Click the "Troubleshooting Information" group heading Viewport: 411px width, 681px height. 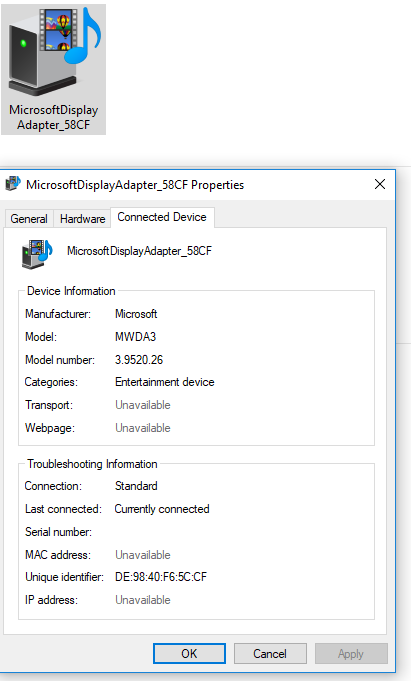(x=92, y=464)
